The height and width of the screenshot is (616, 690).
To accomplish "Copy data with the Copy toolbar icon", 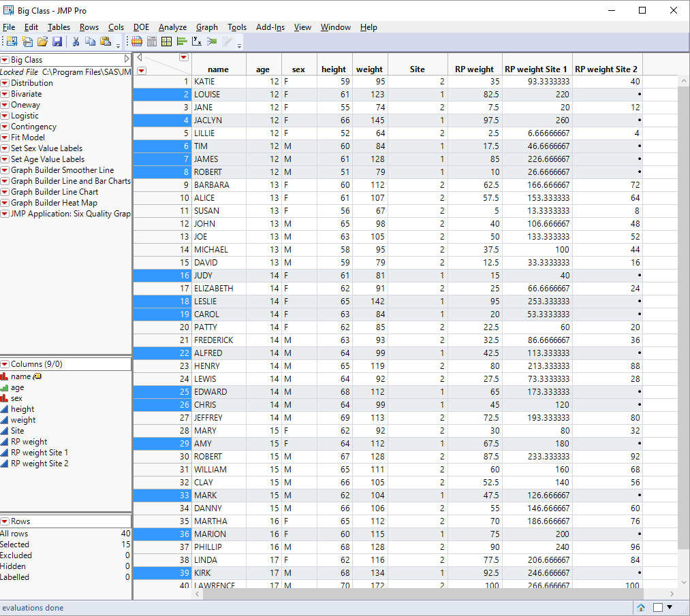I will (x=91, y=42).
